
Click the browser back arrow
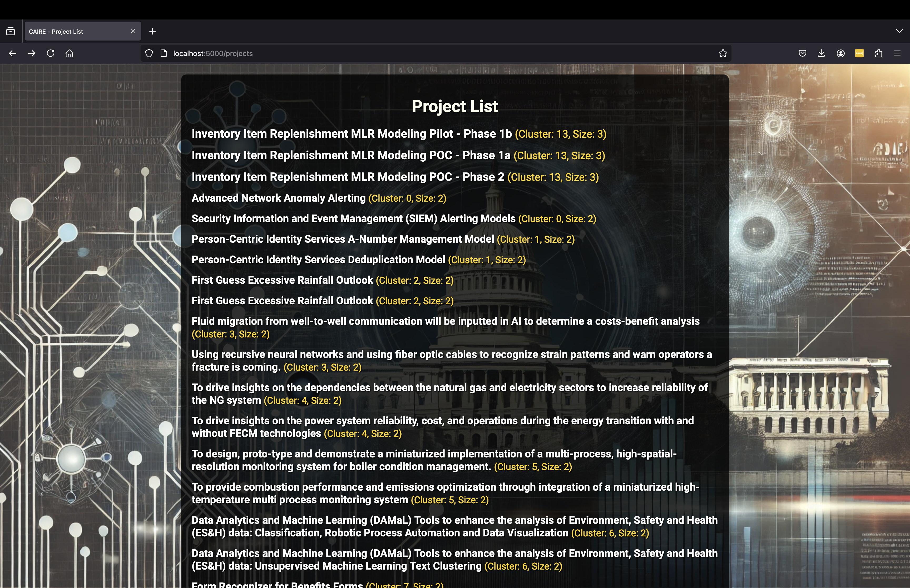pyautogui.click(x=13, y=53)
